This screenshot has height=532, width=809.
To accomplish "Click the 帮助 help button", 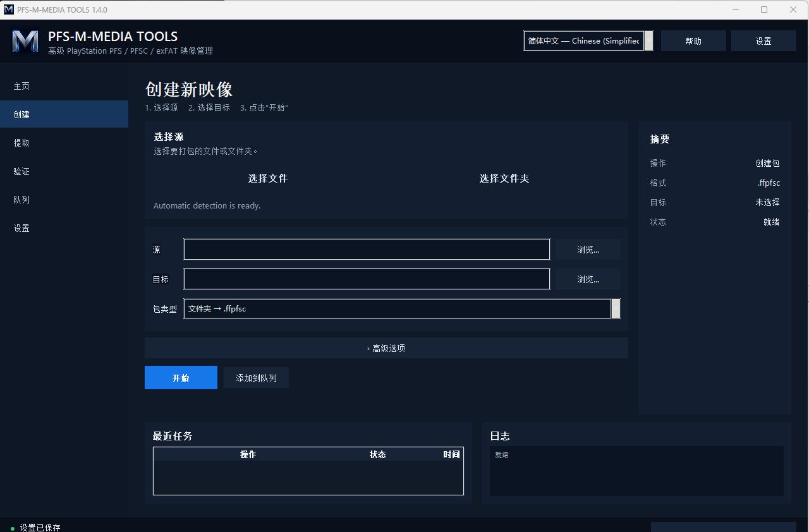I will (693, 40).
